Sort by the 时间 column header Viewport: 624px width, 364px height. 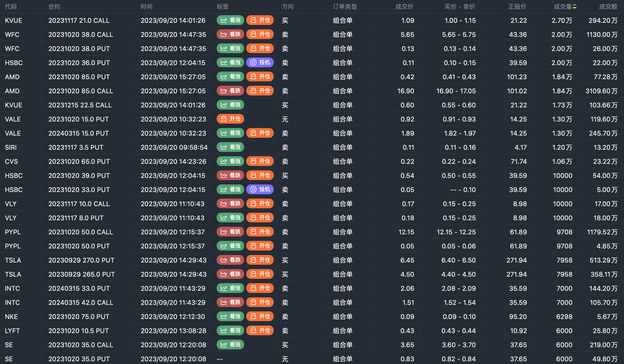click(146, 7)
